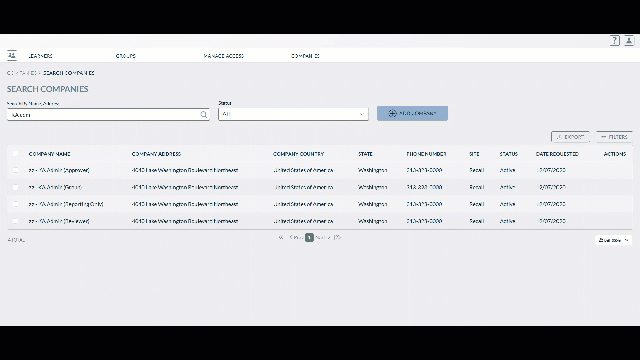
Task: Click the Companies breadcrumb link
Action: pyautogui.click(x=22, y=73)
